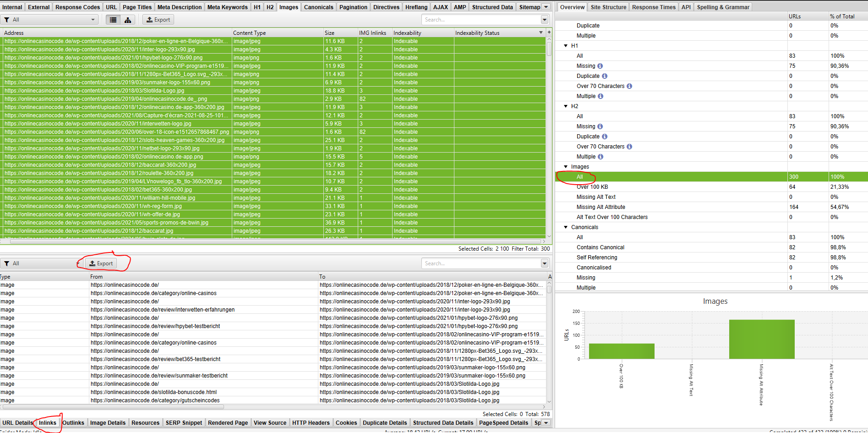Switch to tree view icon
The width and height of the screenshot is (868, 433).
[x=128, y=20]
